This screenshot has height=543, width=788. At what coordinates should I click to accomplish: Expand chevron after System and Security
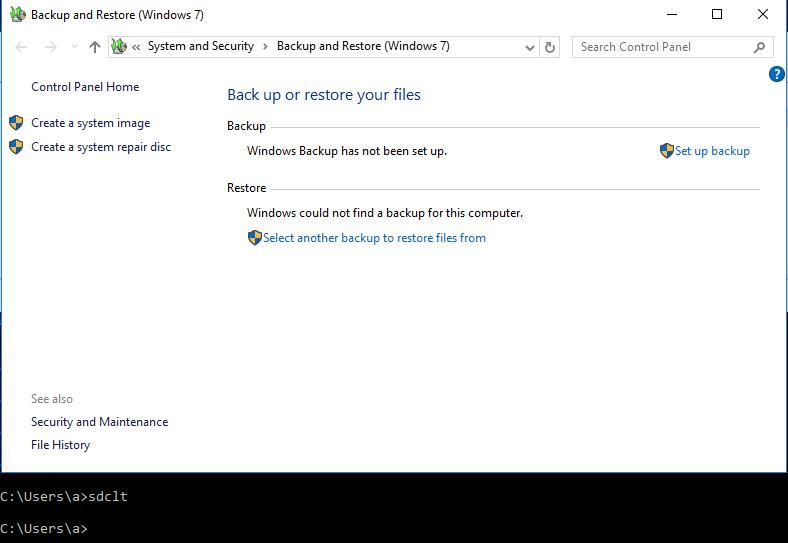click(265, 47)
